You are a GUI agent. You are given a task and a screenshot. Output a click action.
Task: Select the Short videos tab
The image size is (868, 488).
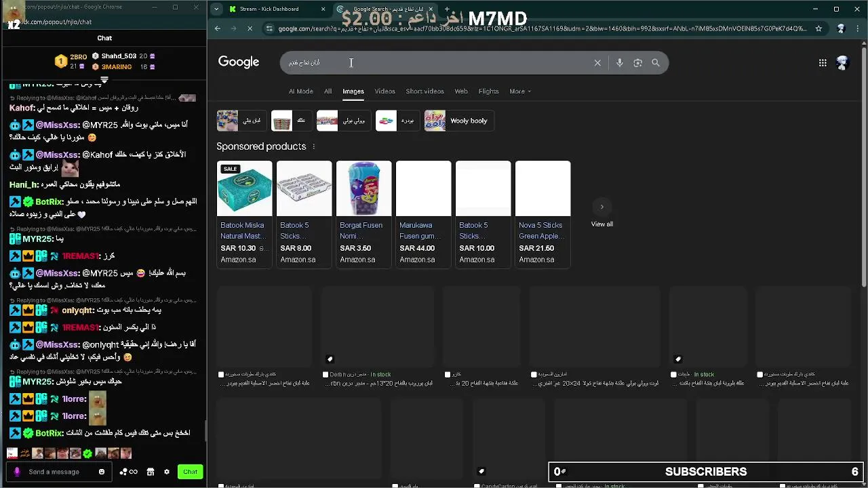425,91
